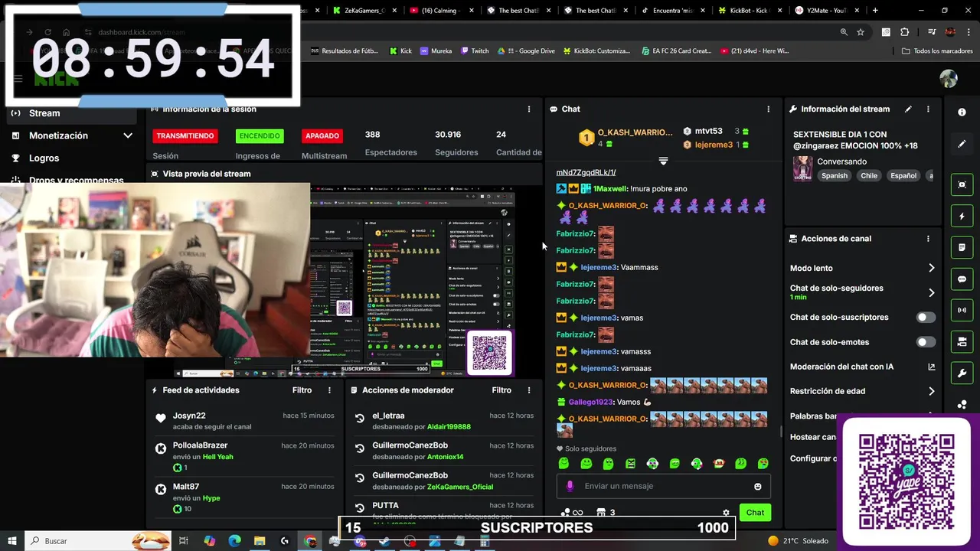Screen dimensions: 980x551
Task: Click document icon in right sidebar
Action: (x=962, y=248)
